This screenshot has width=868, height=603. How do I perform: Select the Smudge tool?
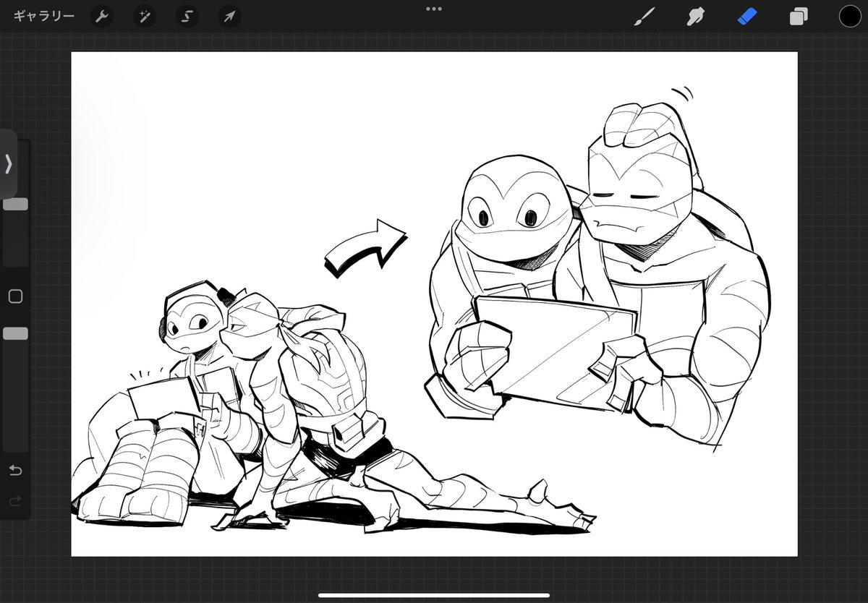(695, 17)
